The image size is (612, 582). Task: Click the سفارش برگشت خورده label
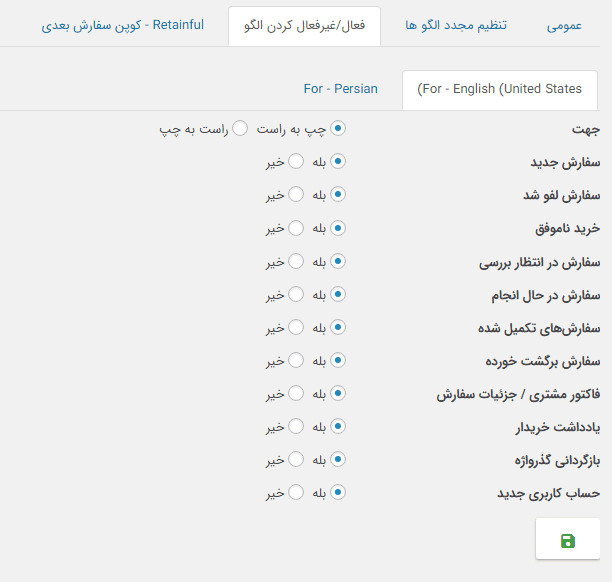543,361
